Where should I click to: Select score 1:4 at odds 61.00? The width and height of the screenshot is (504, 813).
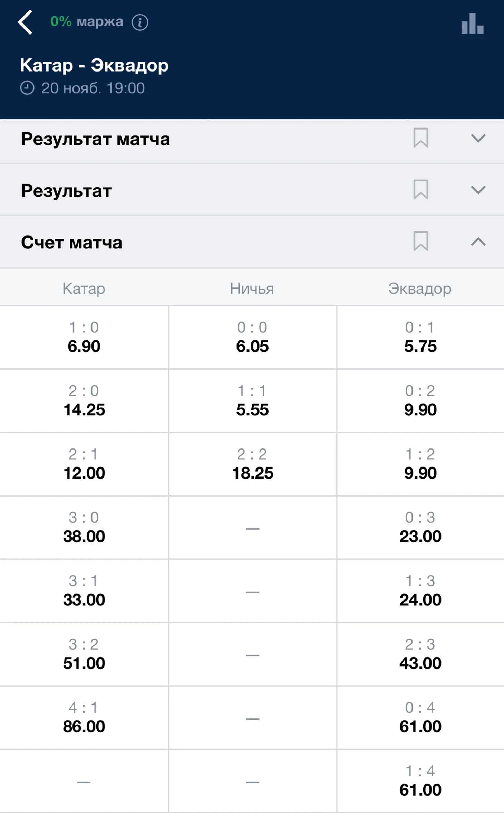pyautogui.click(x=420, y=781)
